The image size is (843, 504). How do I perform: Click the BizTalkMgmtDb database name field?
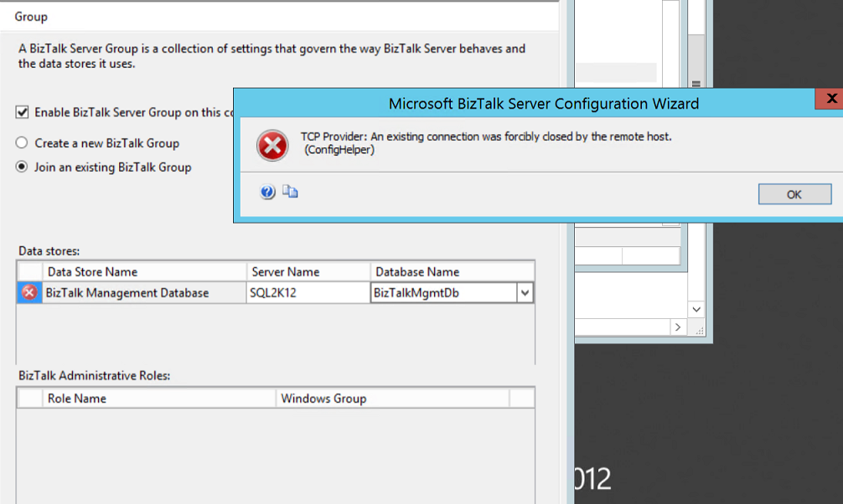[x=443, y=293]
